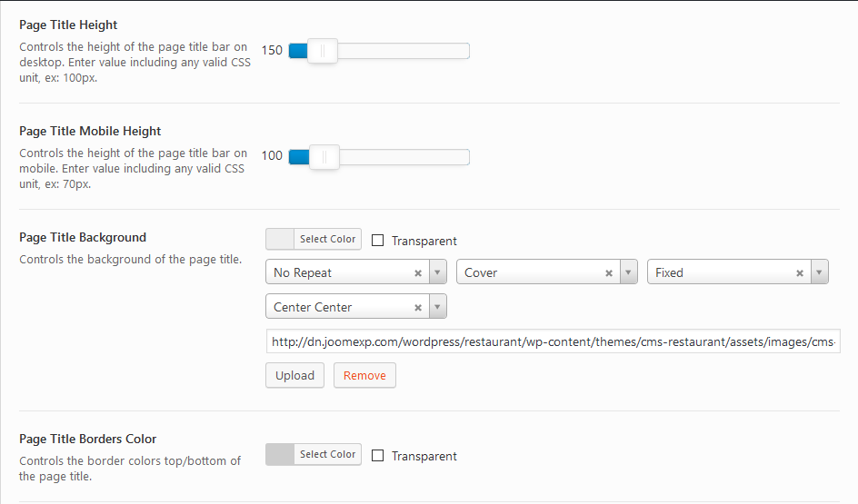
Task: Click the Remove image button
Action: [364, 375]
